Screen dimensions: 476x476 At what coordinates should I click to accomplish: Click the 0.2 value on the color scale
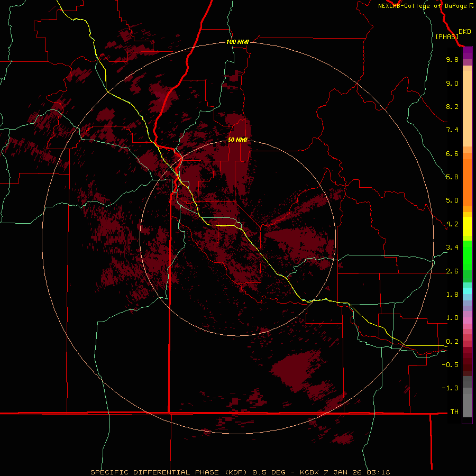(x=452, y=342)
